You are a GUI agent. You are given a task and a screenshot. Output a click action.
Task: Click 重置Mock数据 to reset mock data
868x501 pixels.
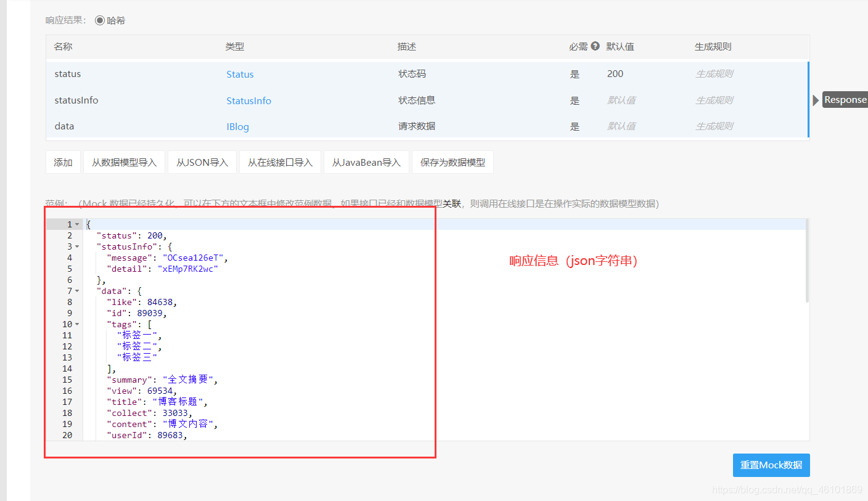(x=771, y=465)
